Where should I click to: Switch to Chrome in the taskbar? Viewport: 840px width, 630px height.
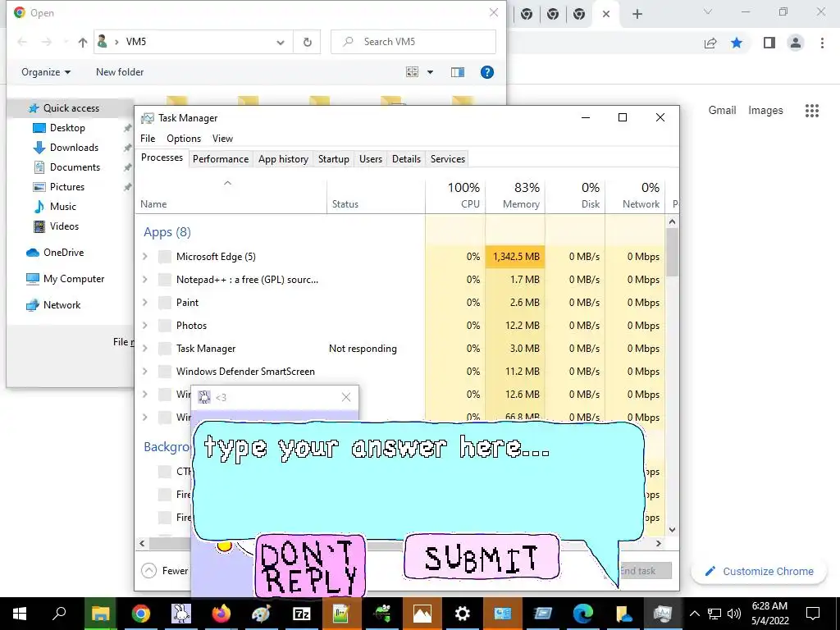140,614
